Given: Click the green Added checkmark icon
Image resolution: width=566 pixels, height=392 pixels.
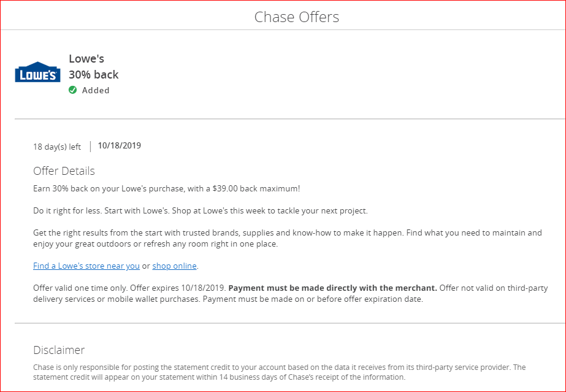Looking at the screenshot, I should 72,90.
